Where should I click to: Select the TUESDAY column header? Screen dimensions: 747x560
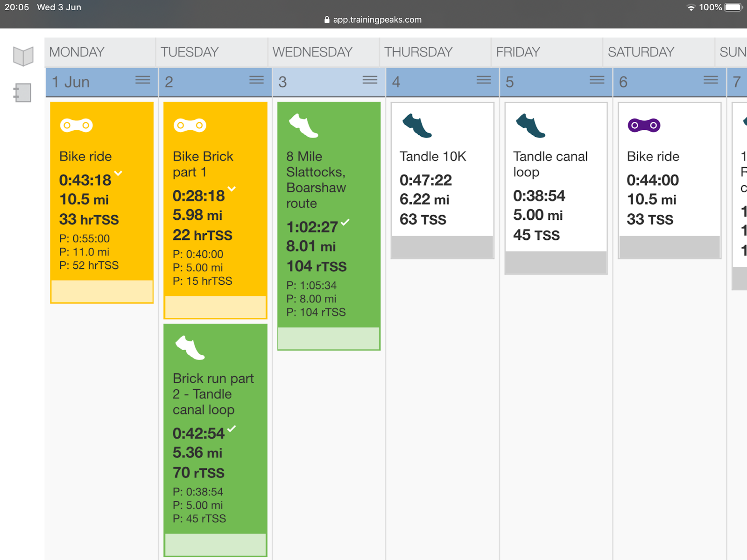click(190, 52)
